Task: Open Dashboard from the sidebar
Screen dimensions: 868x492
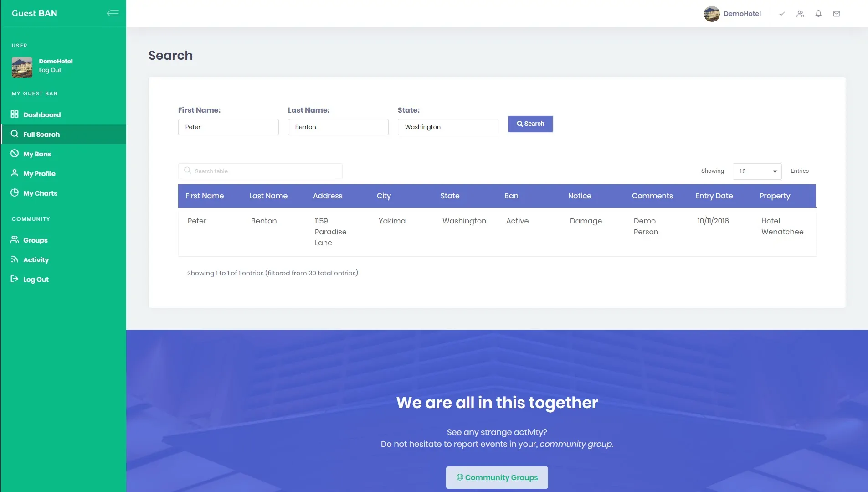Action: (x=41, y=114)
